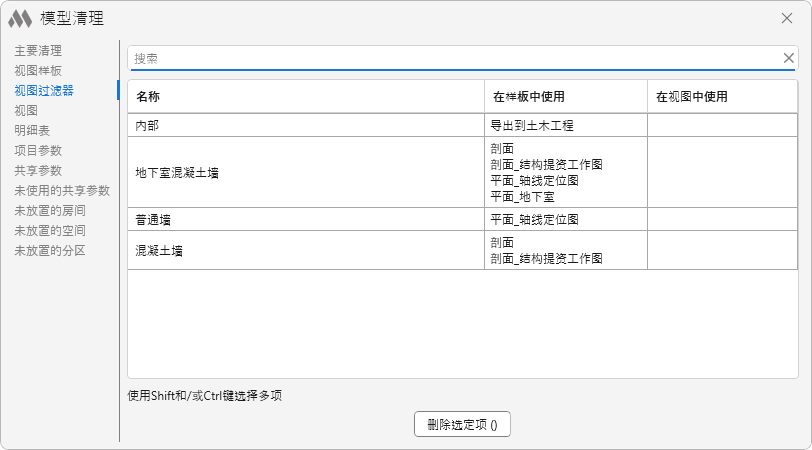Open 未放置的空间 category

click(x=50, y=230)
